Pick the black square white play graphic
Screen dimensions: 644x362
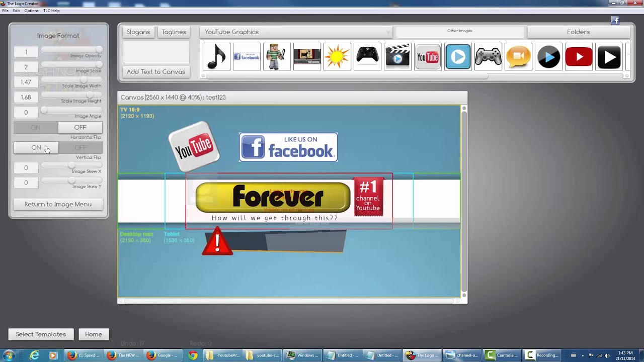(609, 56)
